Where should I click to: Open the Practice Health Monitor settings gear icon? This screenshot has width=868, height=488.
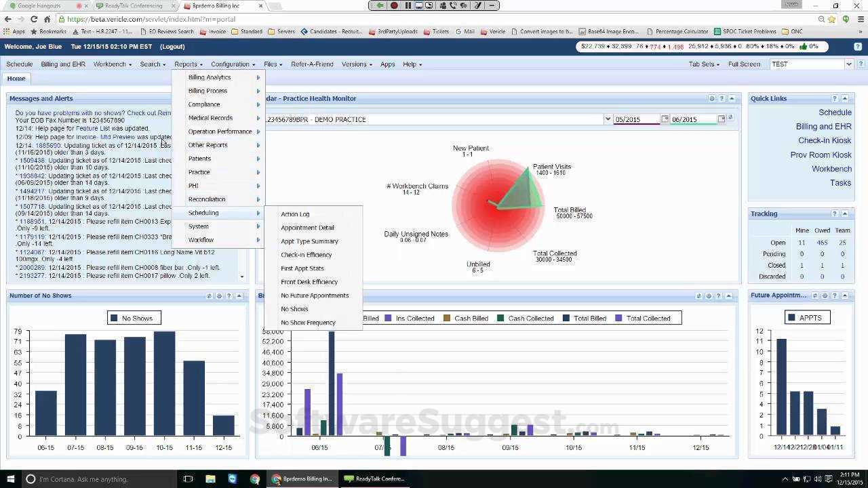(x=712, y=98)
